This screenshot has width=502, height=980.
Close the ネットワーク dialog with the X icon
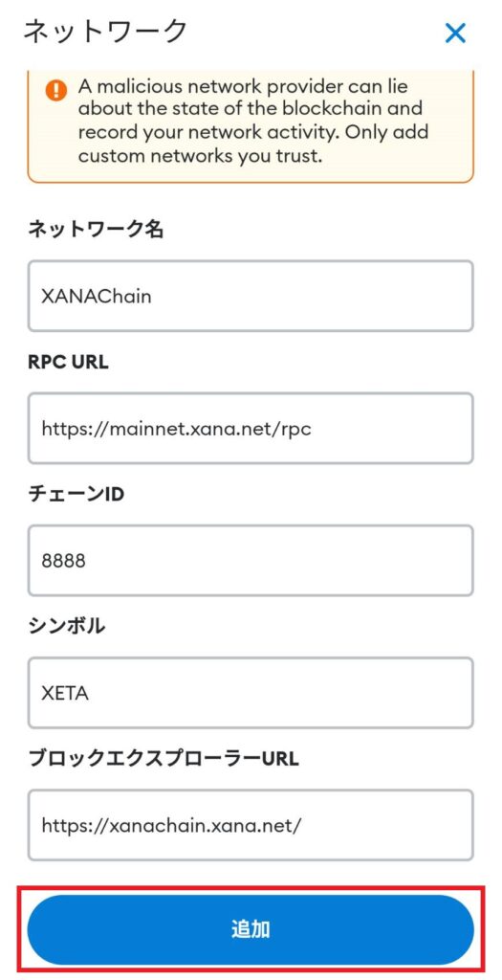(x=455, y=33)
